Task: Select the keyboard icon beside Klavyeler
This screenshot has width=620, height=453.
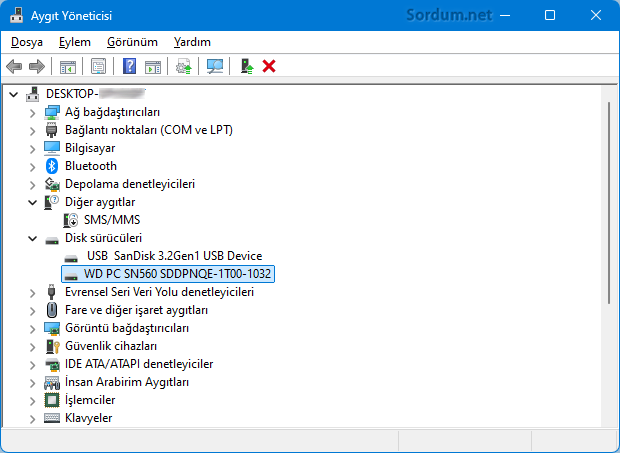Action: coord(52,418)
